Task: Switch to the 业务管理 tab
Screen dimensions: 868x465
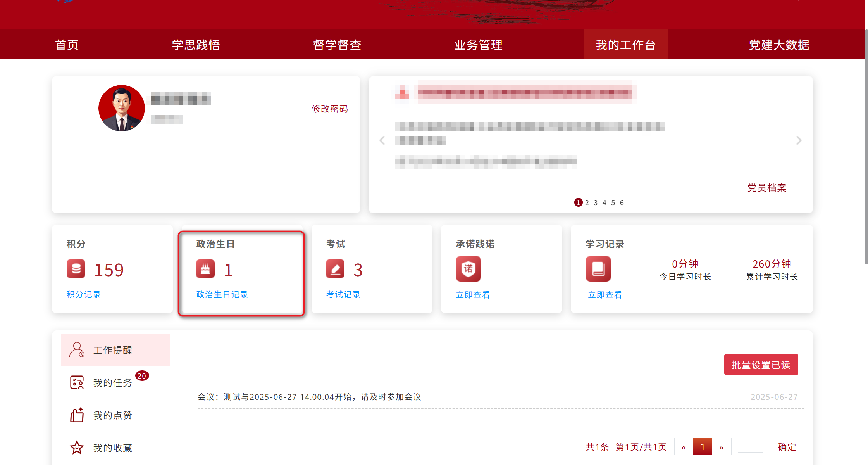Action: (478, 45)
